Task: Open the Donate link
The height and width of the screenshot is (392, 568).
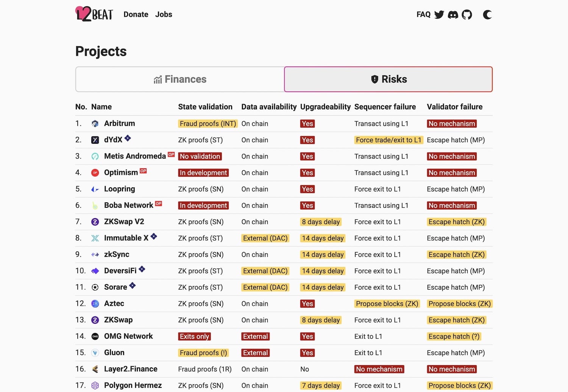Action: coord(136,14)
